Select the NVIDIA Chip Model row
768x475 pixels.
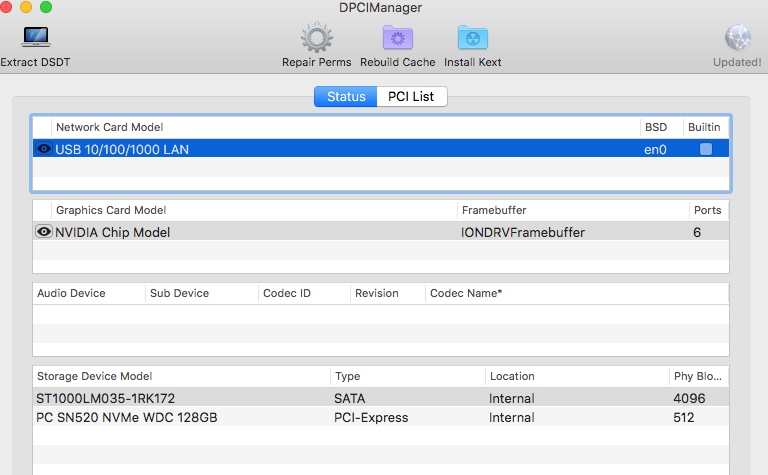click(381, 231)
